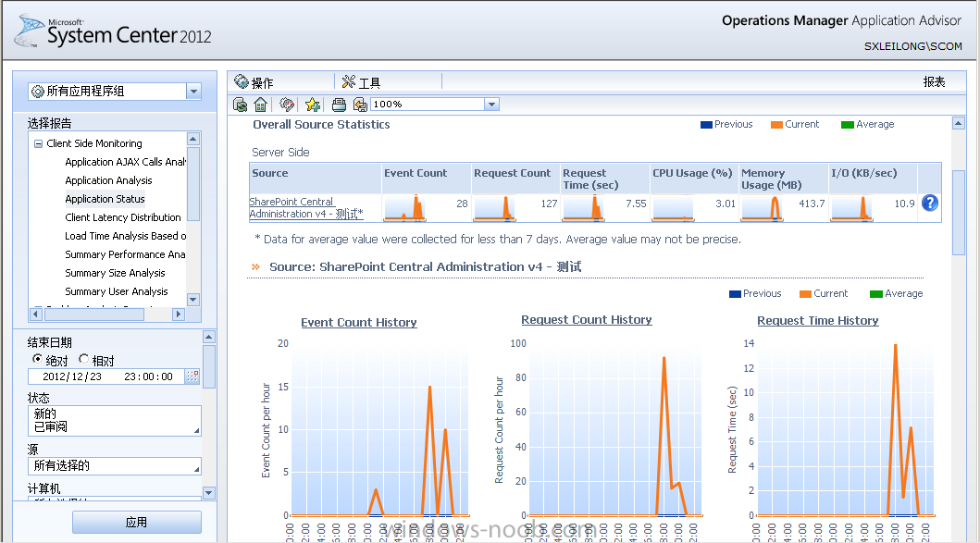The image size is (980, 543).
Task: Click the down arrow of the report list scrollbar
Action: [193, 300]
